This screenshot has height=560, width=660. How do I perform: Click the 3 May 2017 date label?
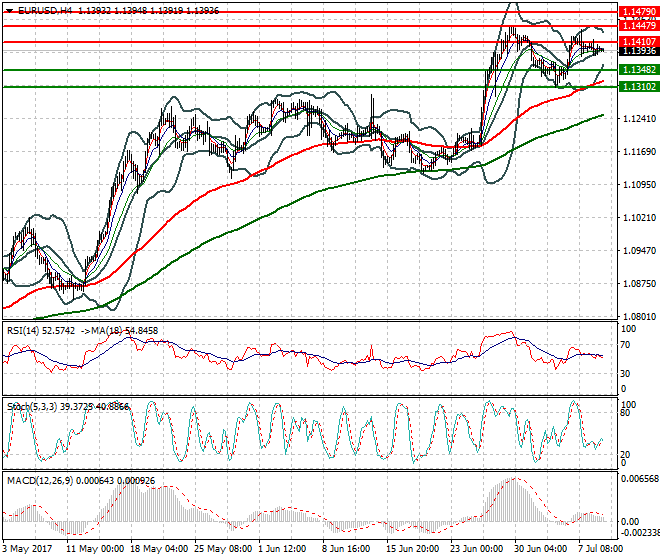click(27, 549)
